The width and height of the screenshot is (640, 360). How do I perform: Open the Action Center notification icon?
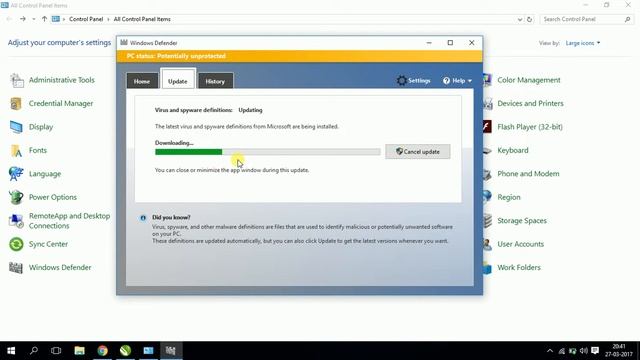595,351
